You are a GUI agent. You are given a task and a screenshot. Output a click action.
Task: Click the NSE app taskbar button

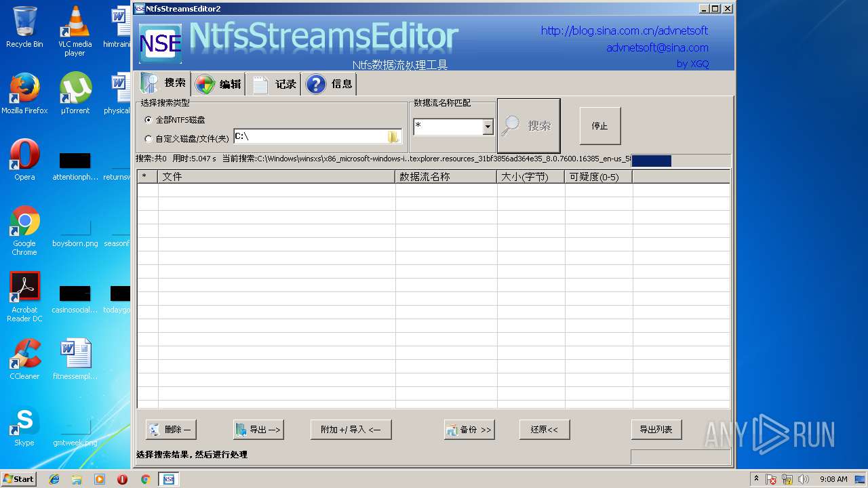tap(168, 479)
